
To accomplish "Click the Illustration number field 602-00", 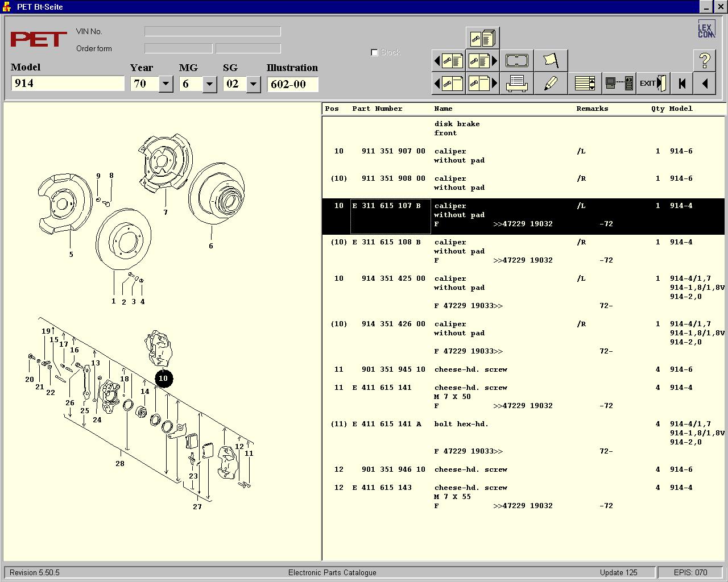I will tap(292, 84).
